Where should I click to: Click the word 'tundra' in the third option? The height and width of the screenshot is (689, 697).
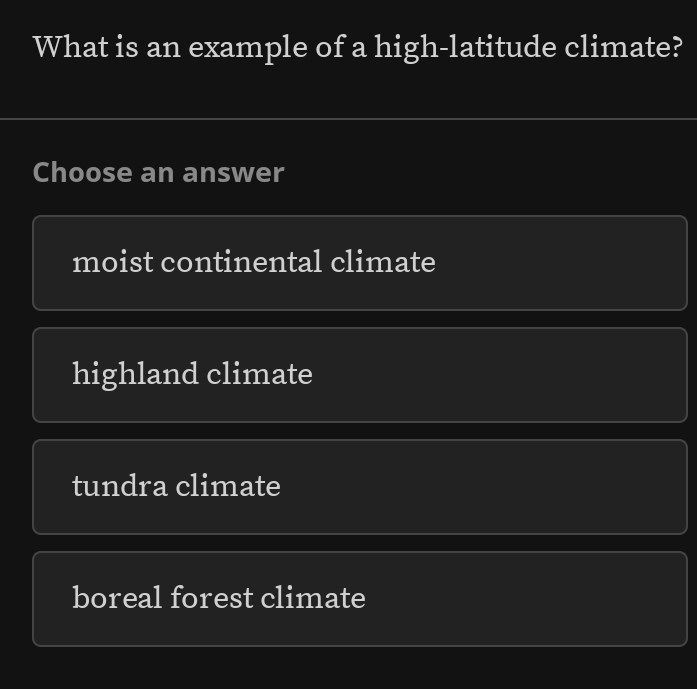[120, 487]
